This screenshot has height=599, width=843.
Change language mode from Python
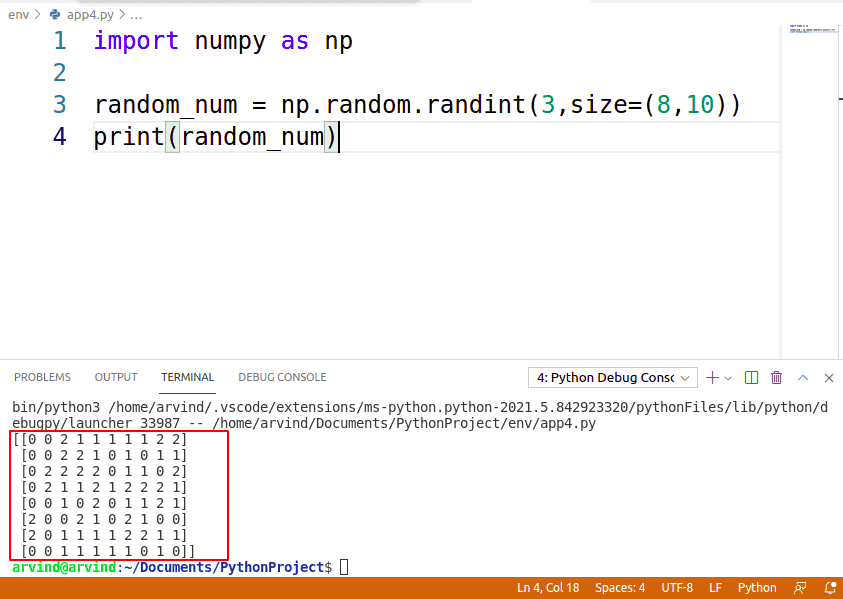click(x=757, y=588)
